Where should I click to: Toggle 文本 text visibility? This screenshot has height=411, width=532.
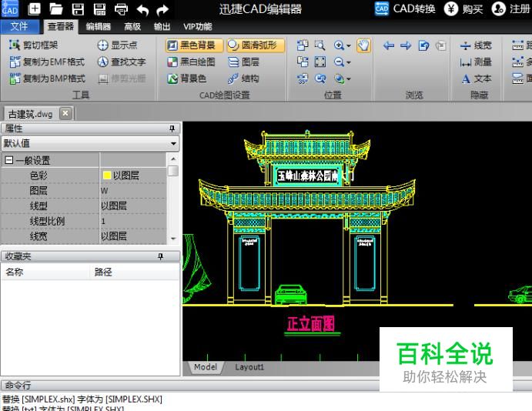tap(476, 79)
